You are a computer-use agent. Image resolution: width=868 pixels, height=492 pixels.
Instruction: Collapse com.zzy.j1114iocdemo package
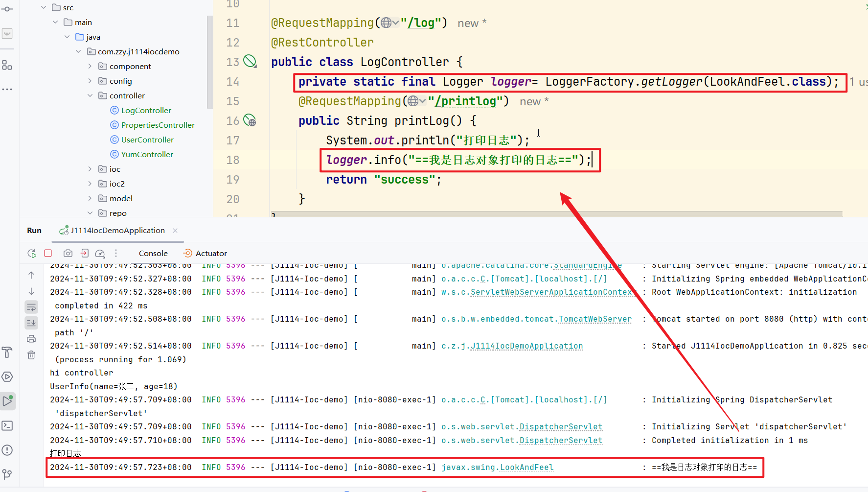coord(78,51)
